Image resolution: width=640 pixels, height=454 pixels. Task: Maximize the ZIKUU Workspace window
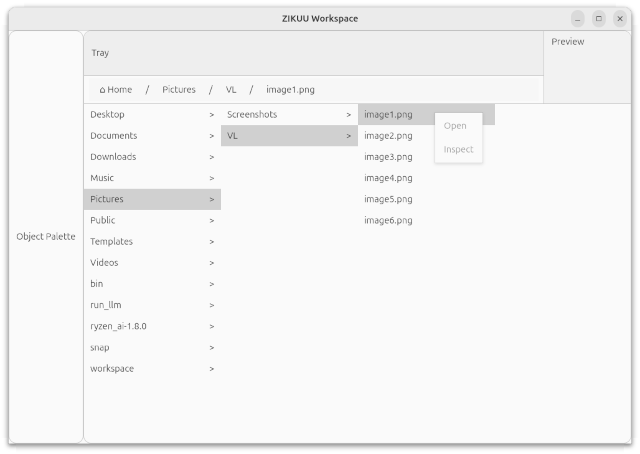click(x=599, y=19)
